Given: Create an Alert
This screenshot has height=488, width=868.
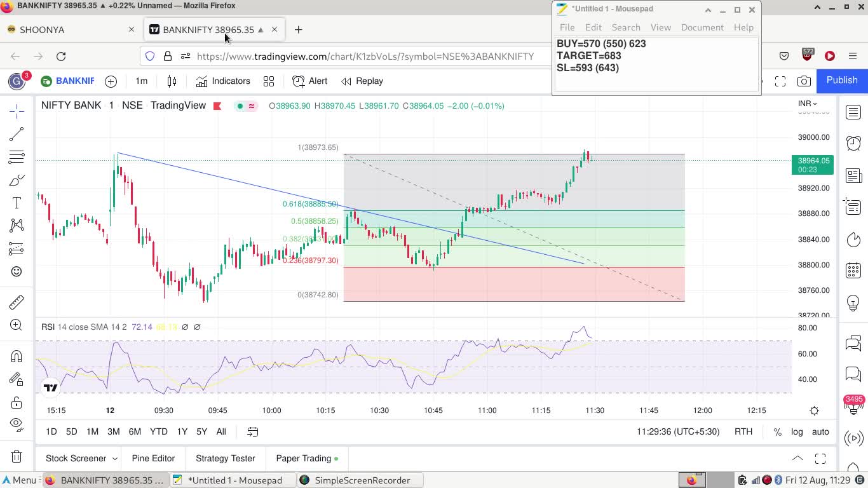Looking at the screenshot, I should 310,81.
